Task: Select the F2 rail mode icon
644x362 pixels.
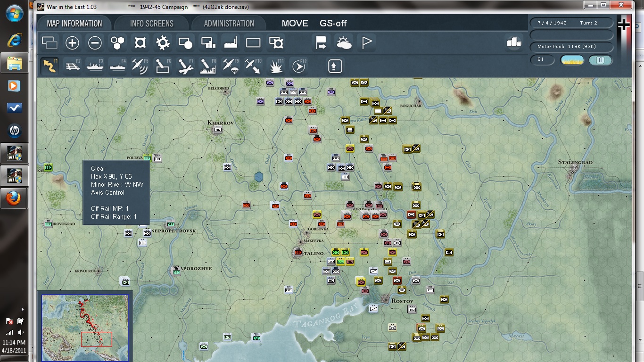Action: [x=72, y=66]
